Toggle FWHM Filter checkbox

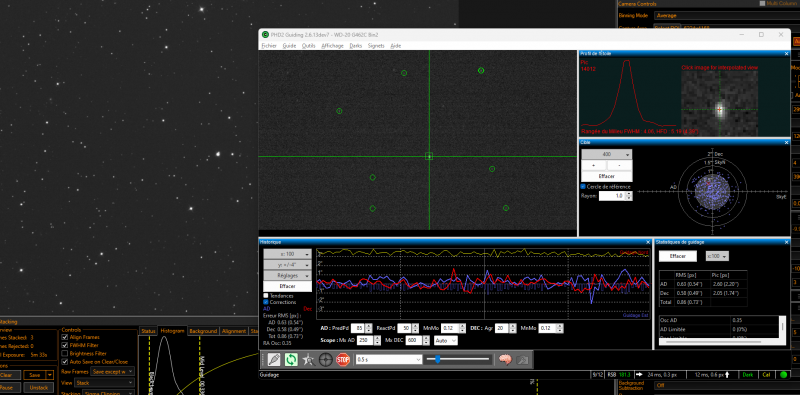pos(65,345)
